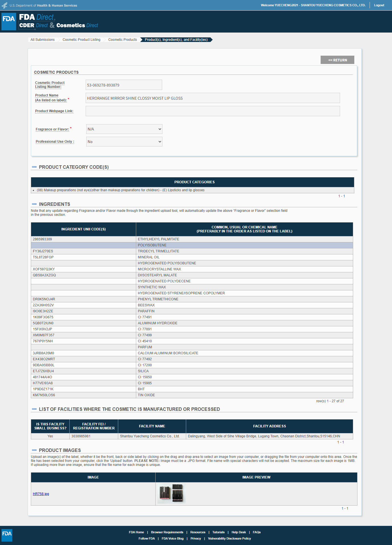Screen dimensions: 392x545
Task: Click the HHS eagle logo icon
Action: point(5,5)
